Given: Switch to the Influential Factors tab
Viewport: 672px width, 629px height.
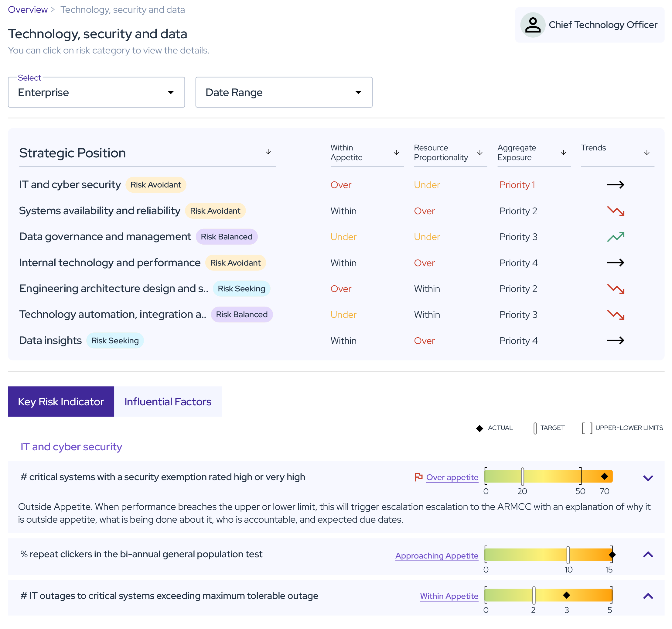Looking at the screenshot, I should coord(168,401).
